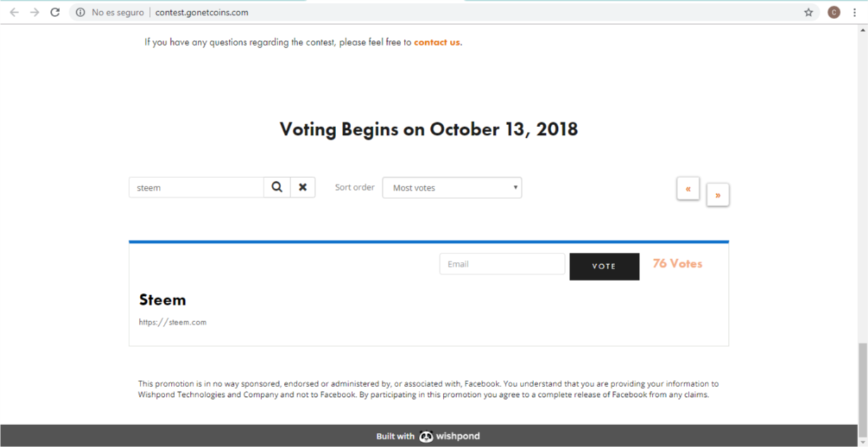
Task: Click the browser forward arrow
Action: click(35, 12)
